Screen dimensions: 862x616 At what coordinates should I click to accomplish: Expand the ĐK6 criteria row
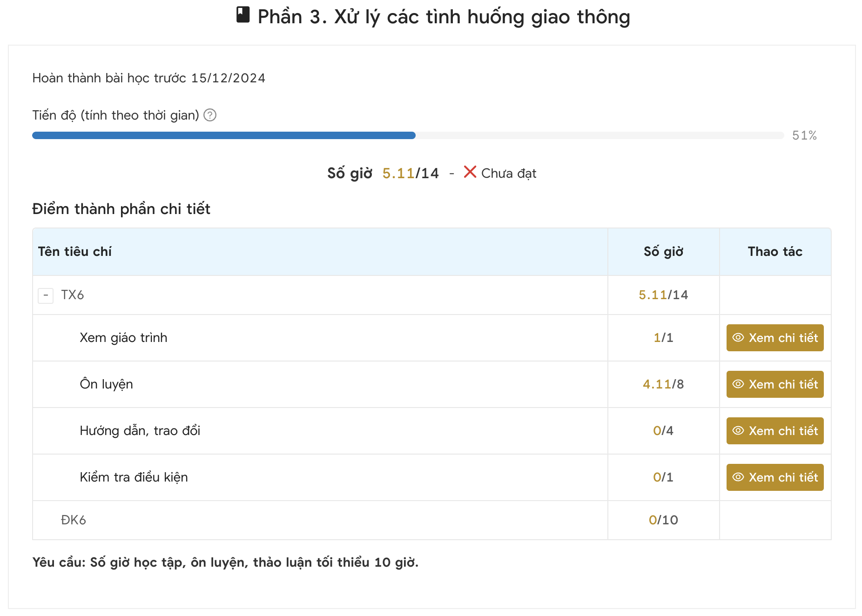tap(73, 520)
